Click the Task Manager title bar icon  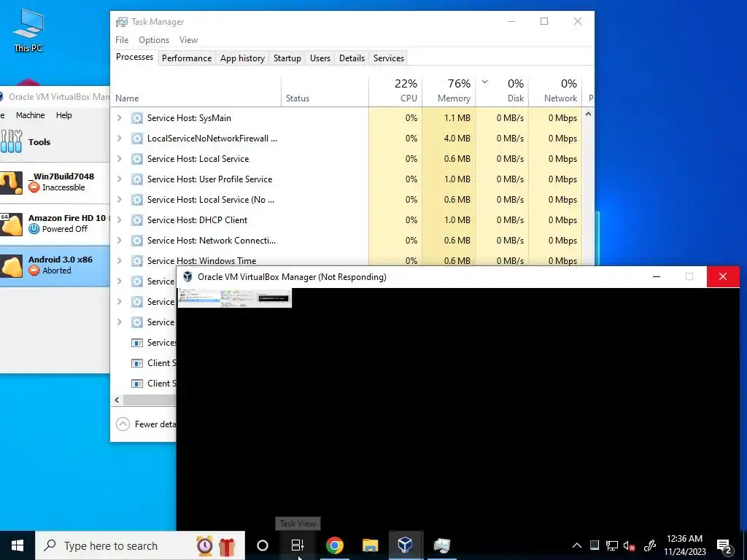point(122,22)
